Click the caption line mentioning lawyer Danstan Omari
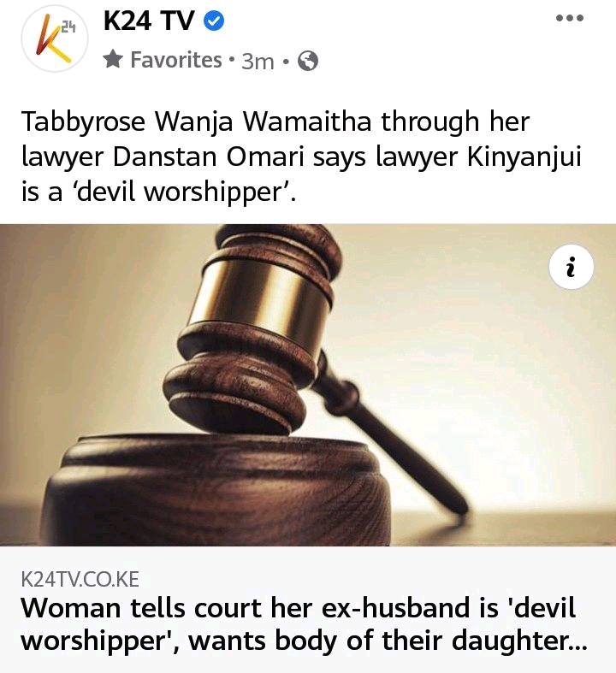616x673 pixels. (301, 157)
